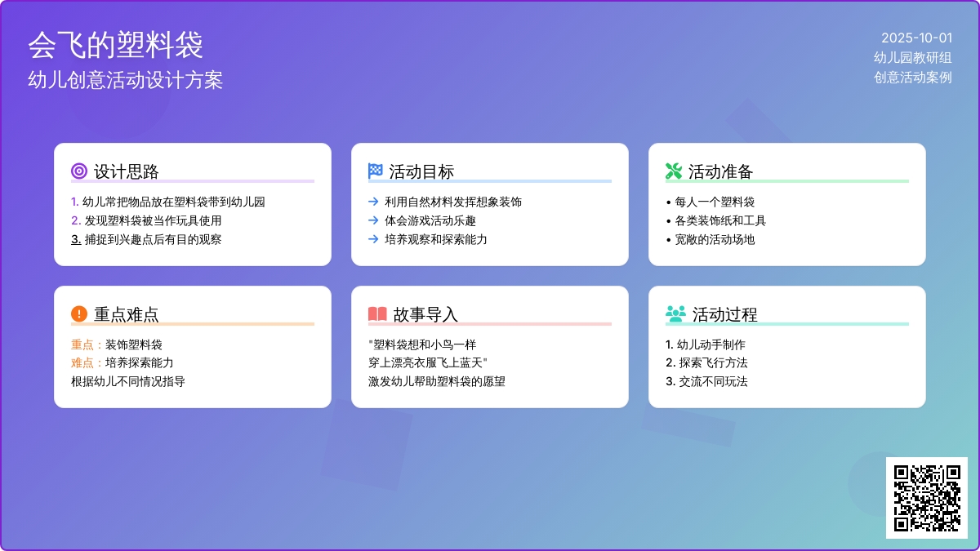Click the underlined number 3. in 设计思路
The width and height of the screenshot is (980, 551).
76,239
